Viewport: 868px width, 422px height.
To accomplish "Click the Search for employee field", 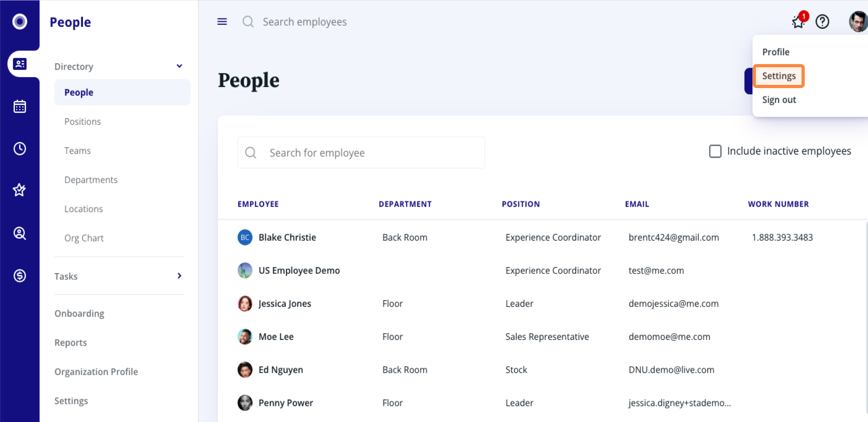I will [x=361, y=153].
